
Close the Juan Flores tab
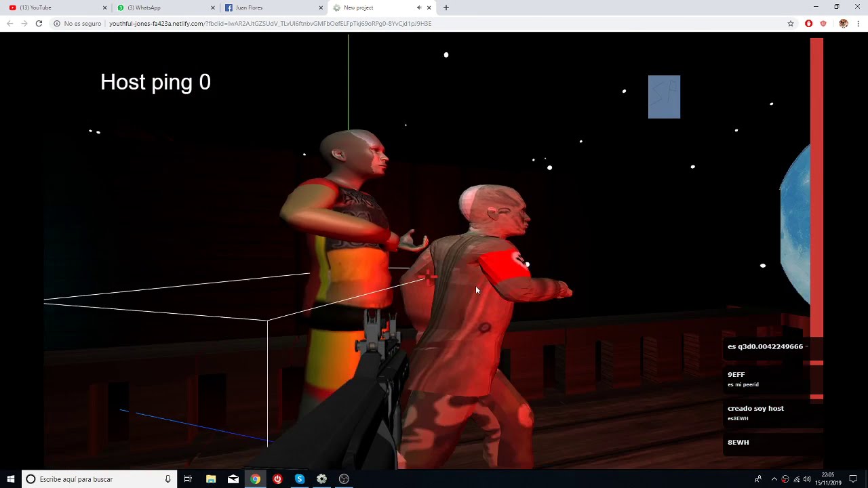coord(321,7)
